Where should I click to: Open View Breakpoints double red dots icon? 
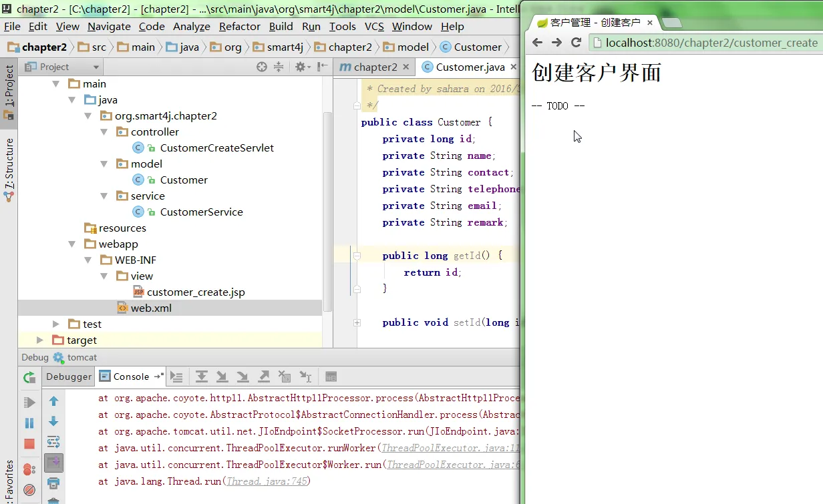(29, 469)
